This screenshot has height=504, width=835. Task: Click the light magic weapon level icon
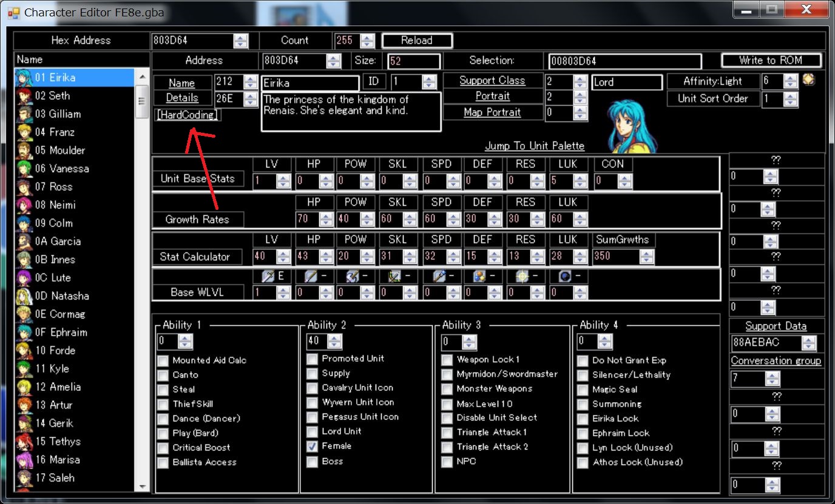coord(521,277)
